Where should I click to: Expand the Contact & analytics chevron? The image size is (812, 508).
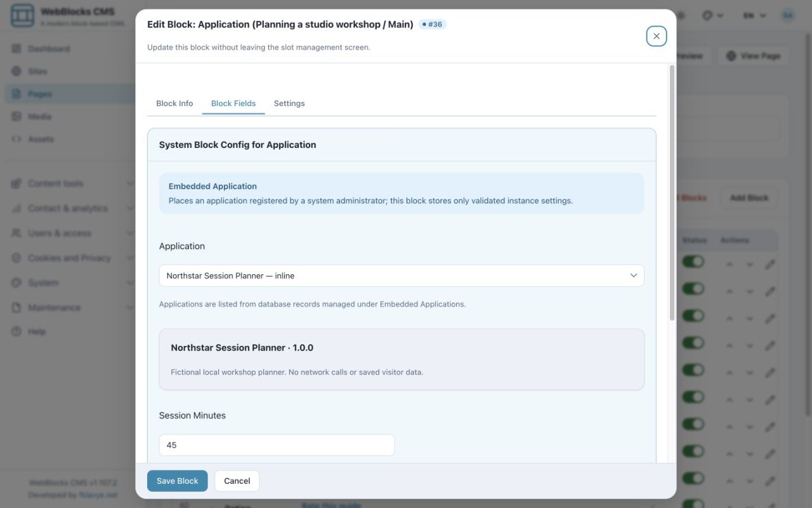point(130,208)
